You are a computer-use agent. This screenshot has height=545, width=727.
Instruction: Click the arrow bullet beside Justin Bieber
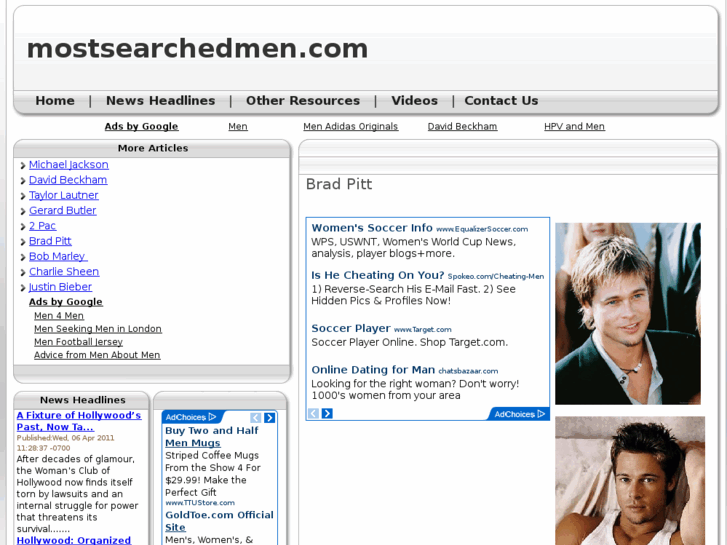[23, 288]
